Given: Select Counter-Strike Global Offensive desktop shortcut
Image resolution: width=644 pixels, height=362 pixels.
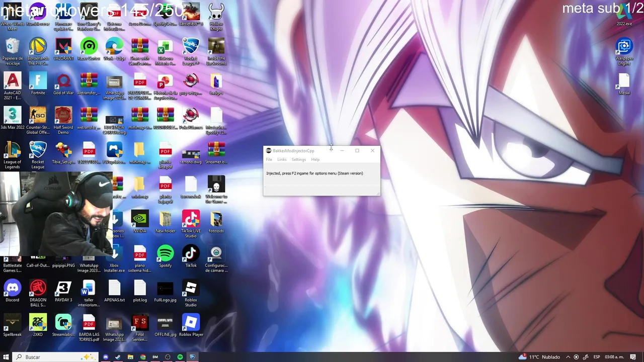Looking at the screenshot, I should (38, 121).
